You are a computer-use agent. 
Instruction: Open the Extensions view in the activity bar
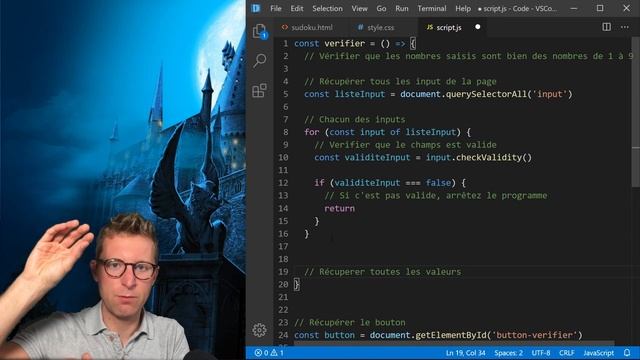pyautogui.click(x=260, y=90)
